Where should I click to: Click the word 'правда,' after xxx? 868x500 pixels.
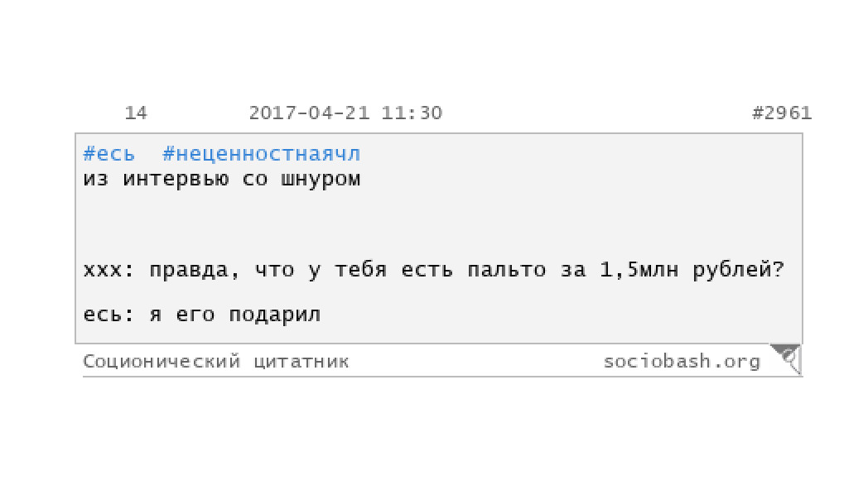(195, 271)
